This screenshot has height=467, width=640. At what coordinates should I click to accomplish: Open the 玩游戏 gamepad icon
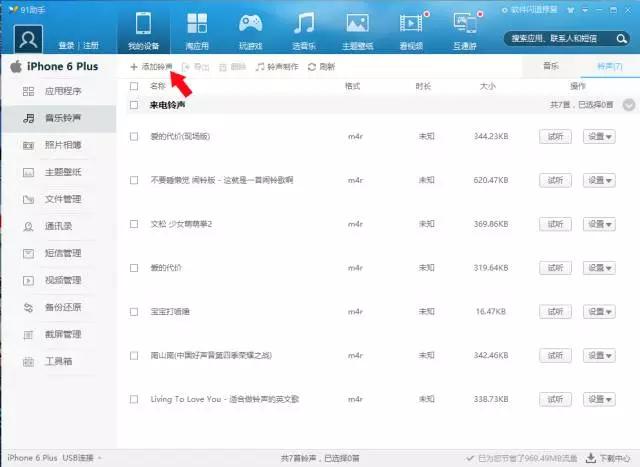click(250, 23)
